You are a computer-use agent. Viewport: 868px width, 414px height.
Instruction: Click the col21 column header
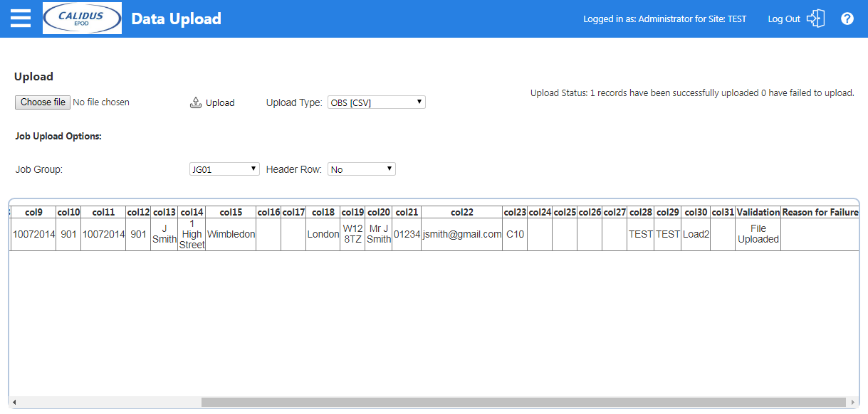click(407, 212)
